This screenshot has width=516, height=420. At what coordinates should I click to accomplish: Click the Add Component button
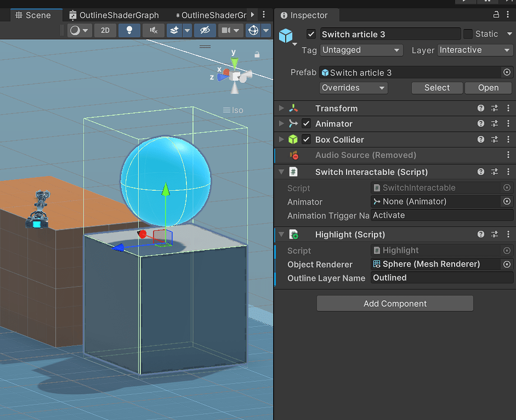tap(394, 303)
